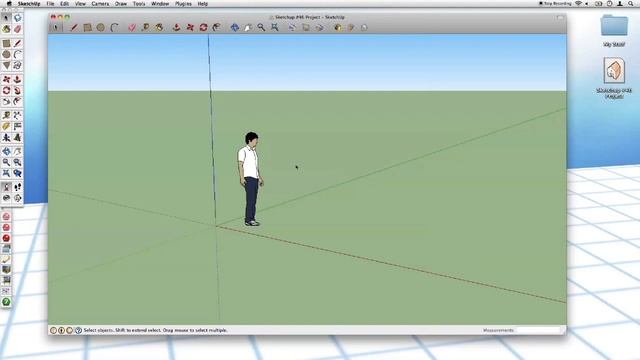The width and height of the screenshot is (640, 360).
Task: Select the Walk footprints tool
Action: [x=18, y=187]
